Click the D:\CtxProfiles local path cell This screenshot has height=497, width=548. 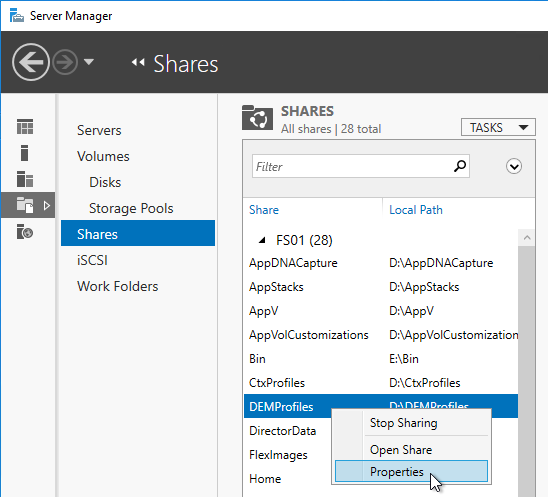425,383
